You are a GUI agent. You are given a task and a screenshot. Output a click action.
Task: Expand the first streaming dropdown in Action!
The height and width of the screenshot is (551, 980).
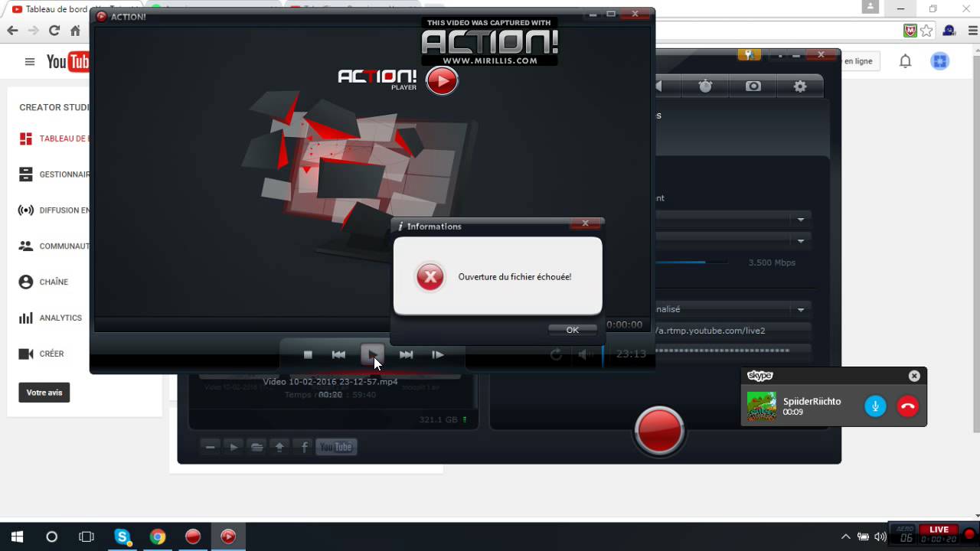click(x=801, y=220)
